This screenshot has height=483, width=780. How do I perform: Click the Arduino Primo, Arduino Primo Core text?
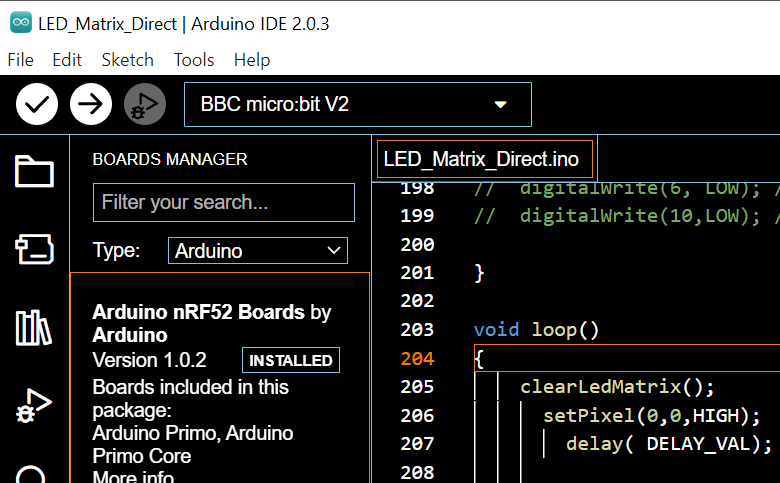[193, 444]
